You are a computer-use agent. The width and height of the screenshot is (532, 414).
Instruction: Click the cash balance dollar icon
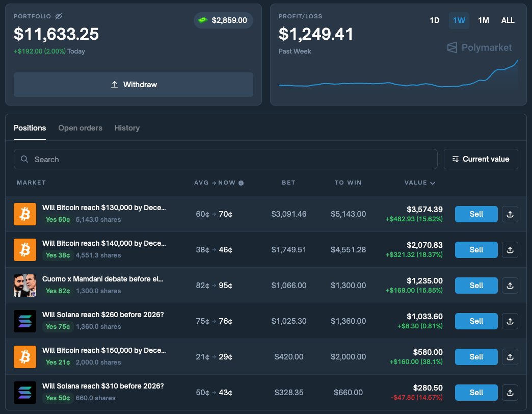click(x=202, y=20)
